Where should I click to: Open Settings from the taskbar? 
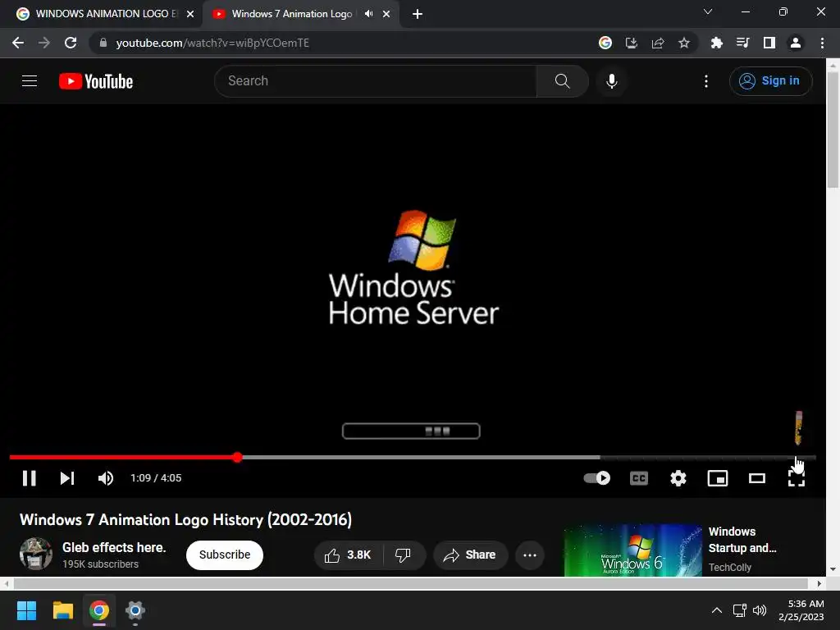(x=135, y=610)
